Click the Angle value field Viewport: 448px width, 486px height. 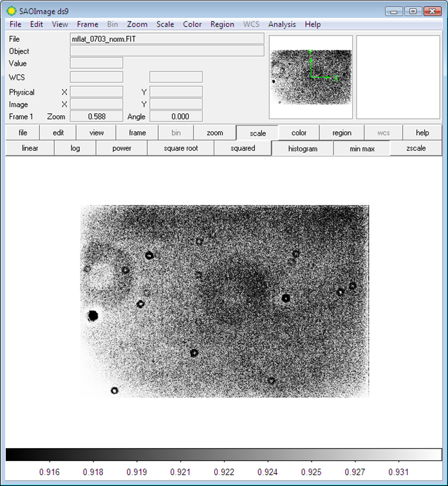tap(176, 117)
